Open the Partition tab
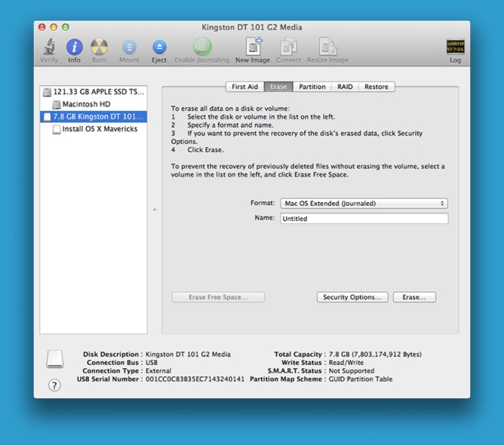 pyautogui.click(x=312, y=87)
